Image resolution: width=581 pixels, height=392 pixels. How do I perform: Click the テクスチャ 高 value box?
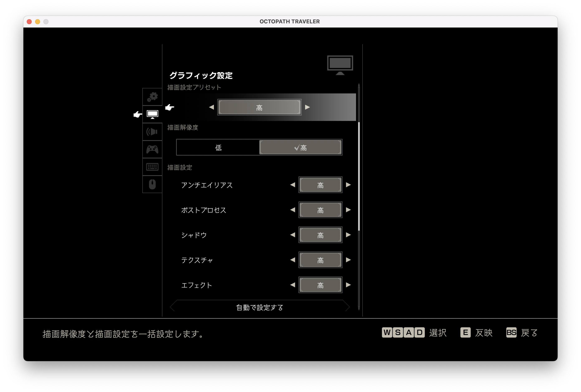(x=320, y=260)
